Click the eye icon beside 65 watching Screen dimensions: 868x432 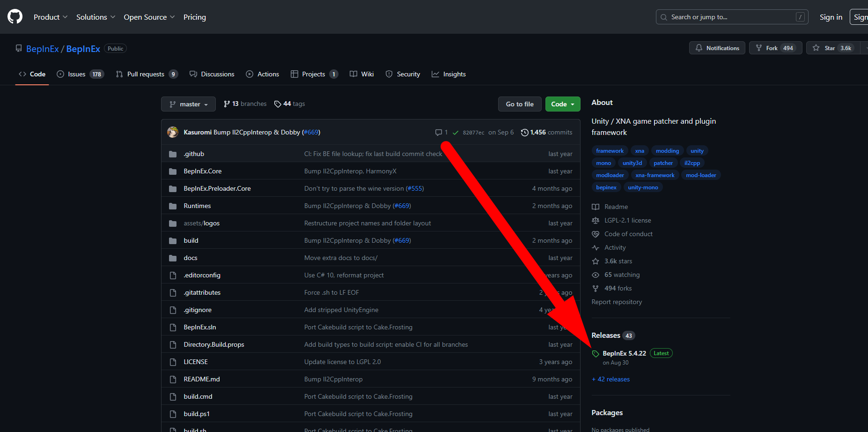(596, 275)
